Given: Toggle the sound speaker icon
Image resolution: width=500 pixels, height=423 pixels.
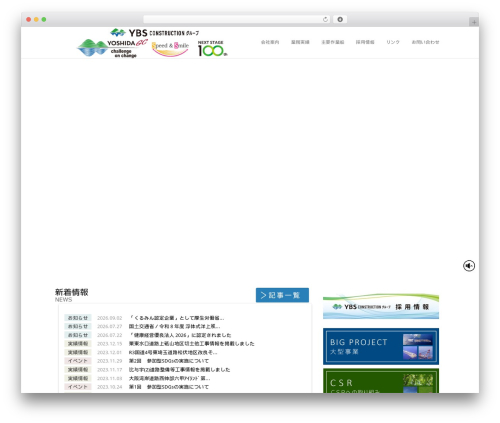Looking at the screenshot, I should tap(469, 266).
